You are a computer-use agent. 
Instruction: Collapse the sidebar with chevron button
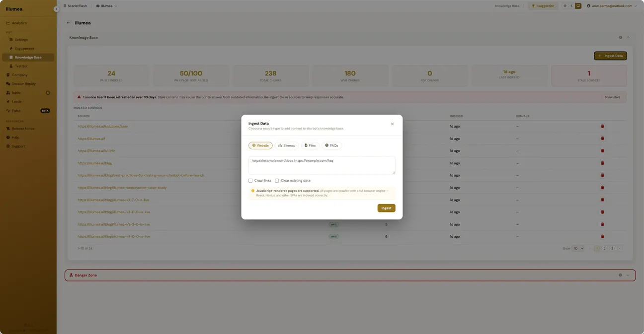click(x=56, y=9)
